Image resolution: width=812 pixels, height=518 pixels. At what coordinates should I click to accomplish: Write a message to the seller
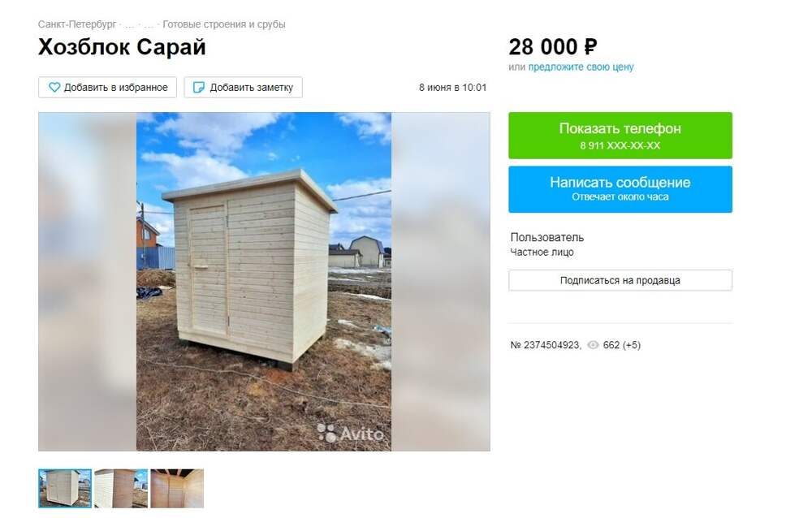[620, 190]
